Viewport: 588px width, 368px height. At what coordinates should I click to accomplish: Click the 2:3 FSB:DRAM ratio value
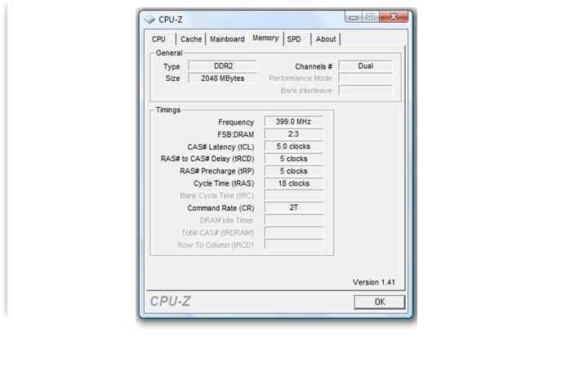[293, 134]
